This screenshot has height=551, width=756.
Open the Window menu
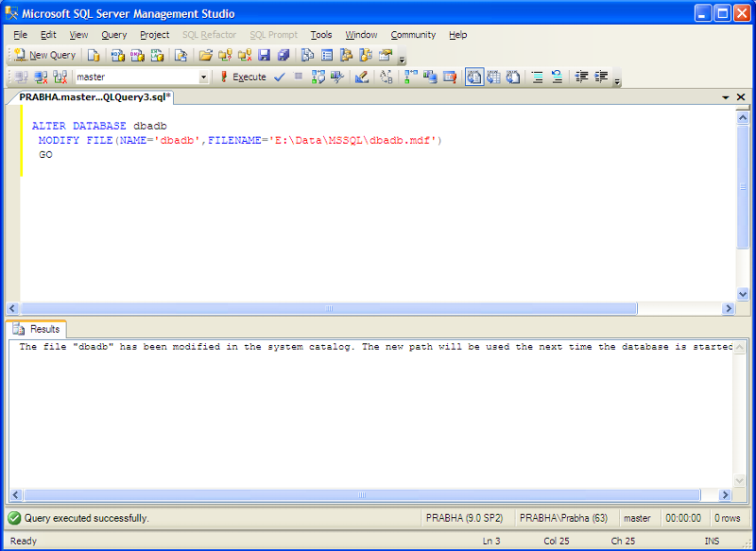tap(361, 35)
